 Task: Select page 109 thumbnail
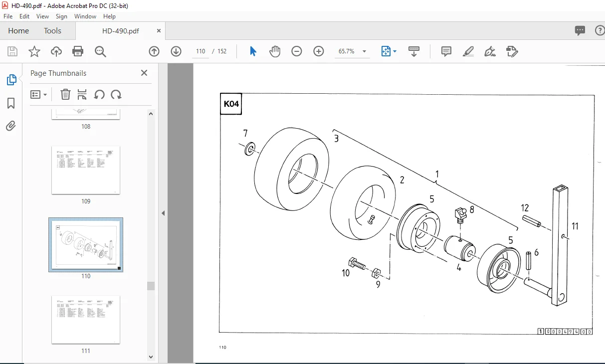click(86, 170)
